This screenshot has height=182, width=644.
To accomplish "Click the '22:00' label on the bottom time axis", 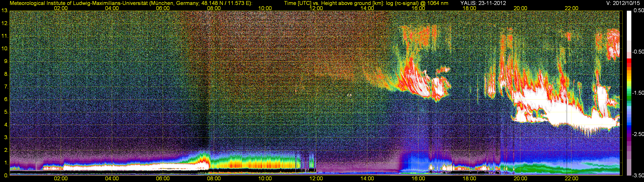I will tap(571, 179).
